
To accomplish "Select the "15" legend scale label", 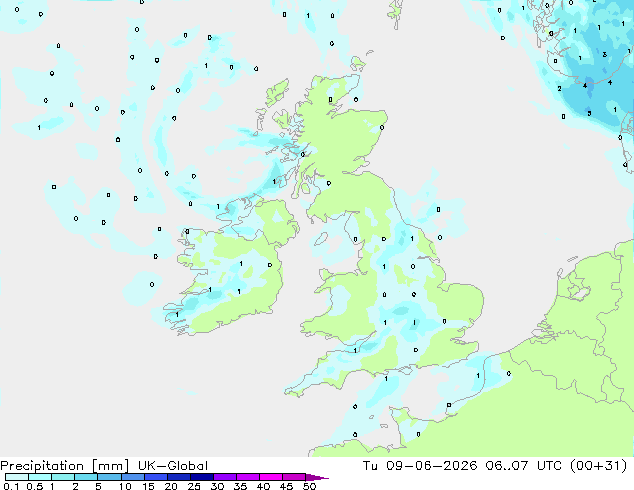I will [148, 486].
